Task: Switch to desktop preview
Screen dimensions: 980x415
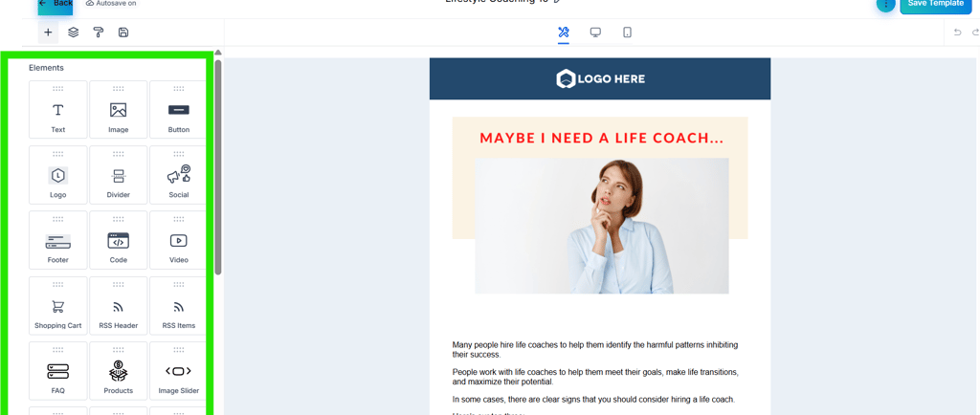Action: point(595,33)
